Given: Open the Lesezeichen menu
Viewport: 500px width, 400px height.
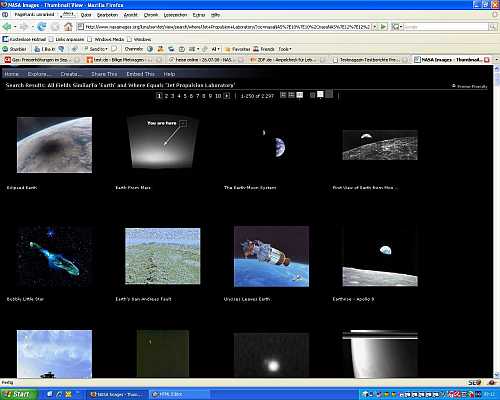Looking at the screenshot, I should click(175, 15).
